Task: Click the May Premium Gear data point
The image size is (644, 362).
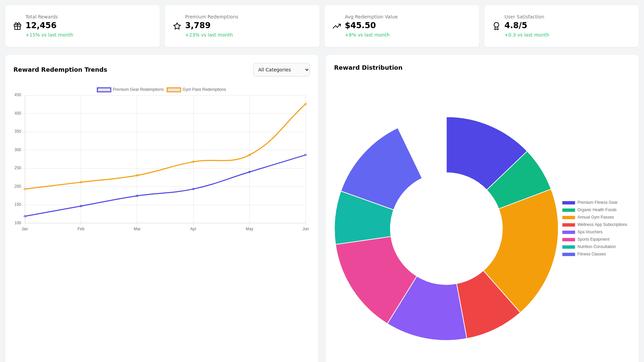Action: coord(249,172)
